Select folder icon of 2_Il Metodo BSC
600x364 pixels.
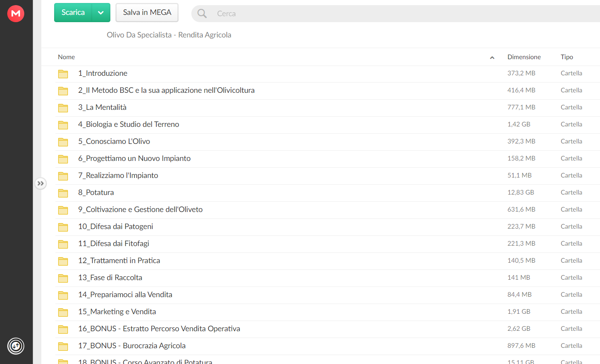63,91
